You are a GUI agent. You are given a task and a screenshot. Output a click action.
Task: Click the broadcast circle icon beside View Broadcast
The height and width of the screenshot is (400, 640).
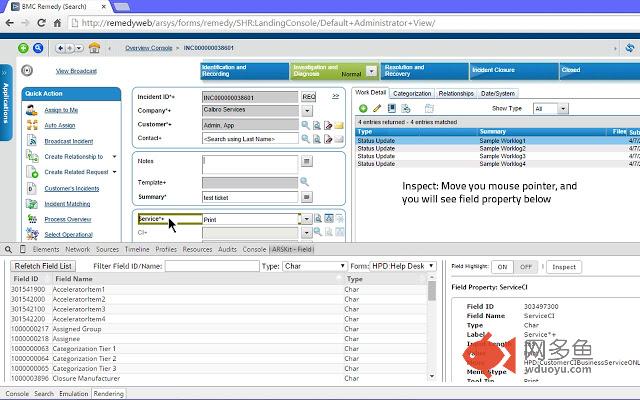pos(27,71)
